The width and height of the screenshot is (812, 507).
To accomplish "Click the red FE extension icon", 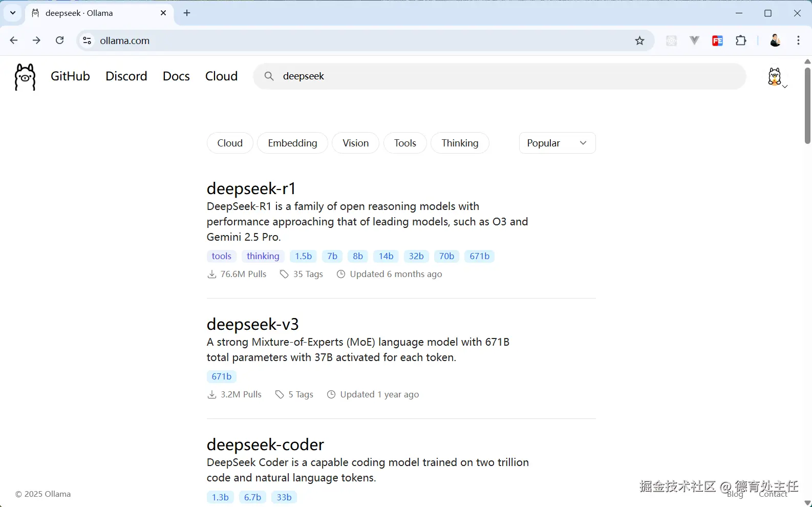I will click(717, 40).
